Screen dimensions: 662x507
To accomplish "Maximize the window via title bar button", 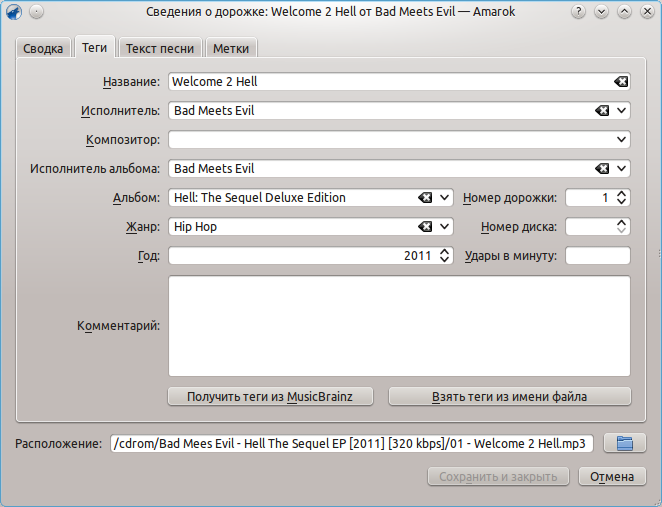I will 624,12.
